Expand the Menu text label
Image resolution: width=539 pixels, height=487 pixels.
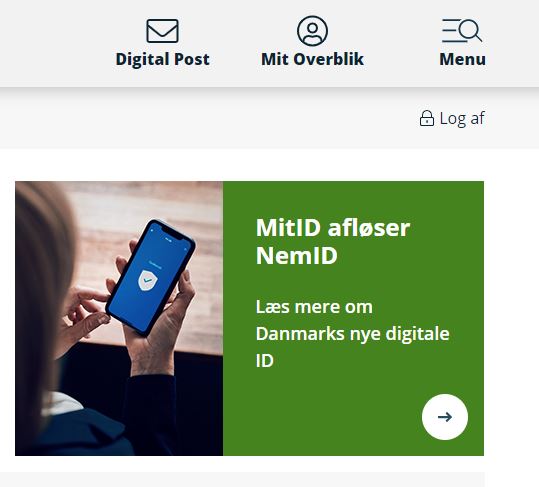click(x=462, y=59)
